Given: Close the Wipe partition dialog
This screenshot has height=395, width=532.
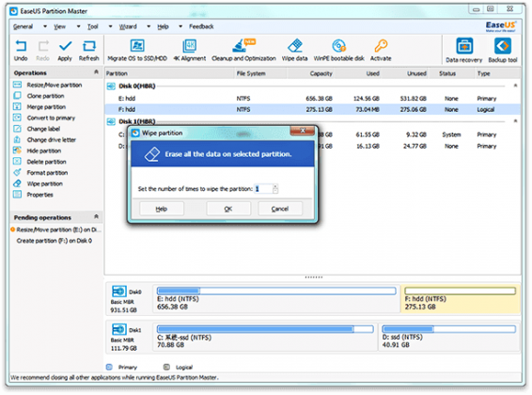Looking at the screenshot, I should point(303,131).
